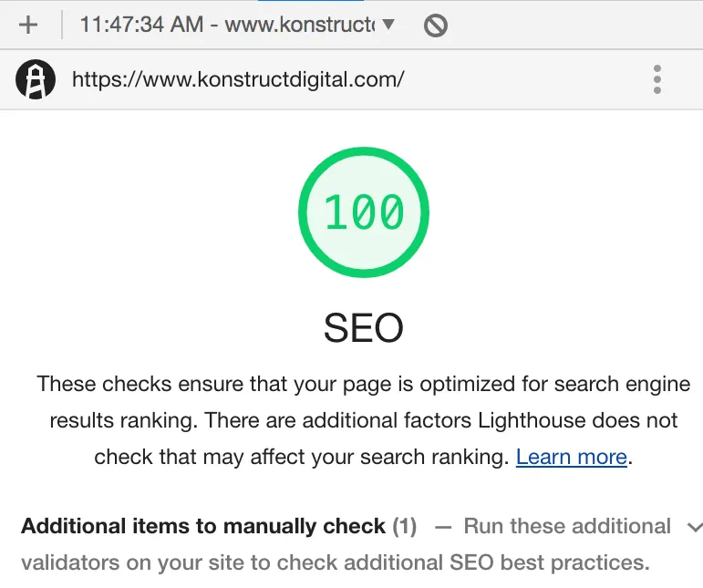The height and width of the screenshot is (588, 703).
Task: Click the These checks ensure description paragraph
Action: click(364, 420)
